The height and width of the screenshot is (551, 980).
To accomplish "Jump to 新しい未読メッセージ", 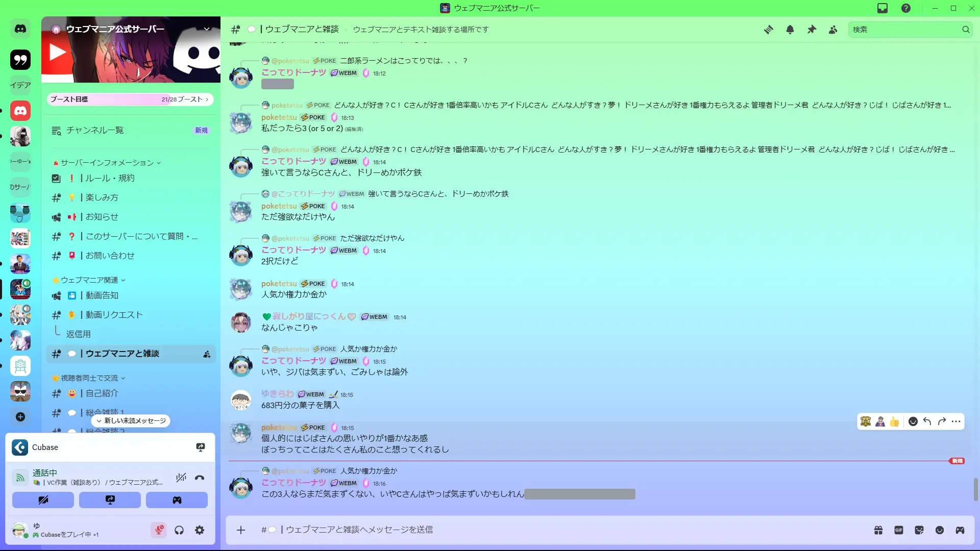I will click(131, 421).
